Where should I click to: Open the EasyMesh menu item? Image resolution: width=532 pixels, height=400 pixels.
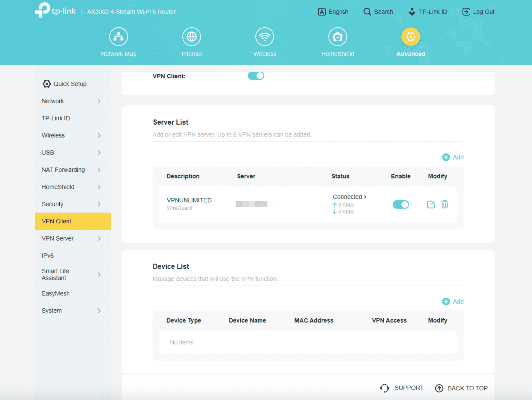point(56,293)
